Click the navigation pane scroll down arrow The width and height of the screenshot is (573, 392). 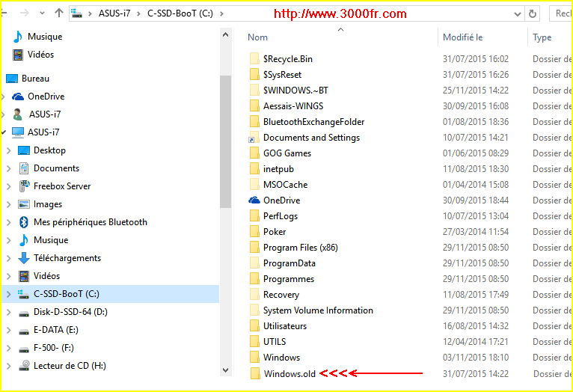point(225,370)
